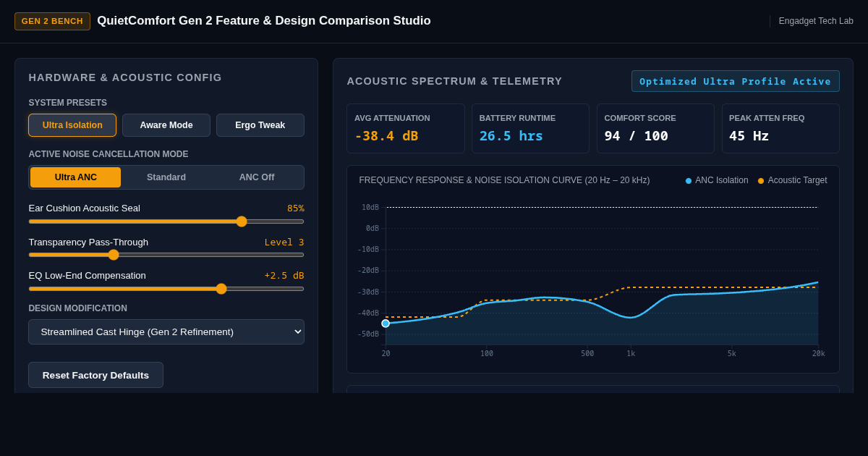Viewport: 868px width, 456px height.
Task: Click the Acoustic Spectrum & Telemetry heading
Action: 454,81
